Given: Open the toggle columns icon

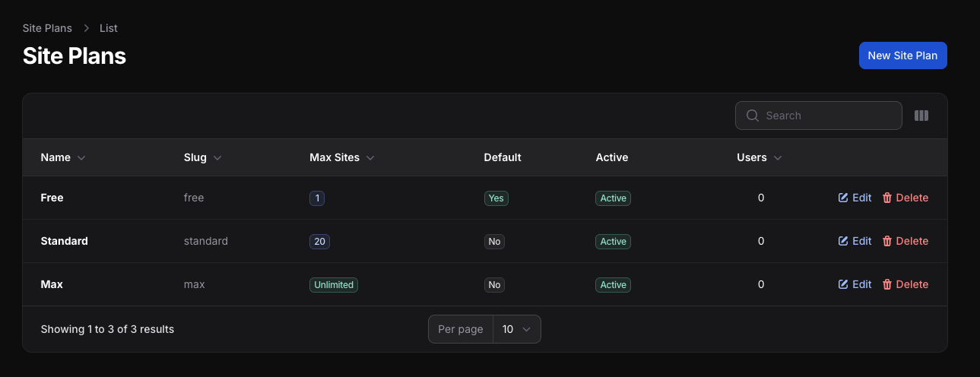Looking at the screenshot, I should [921, 116].
